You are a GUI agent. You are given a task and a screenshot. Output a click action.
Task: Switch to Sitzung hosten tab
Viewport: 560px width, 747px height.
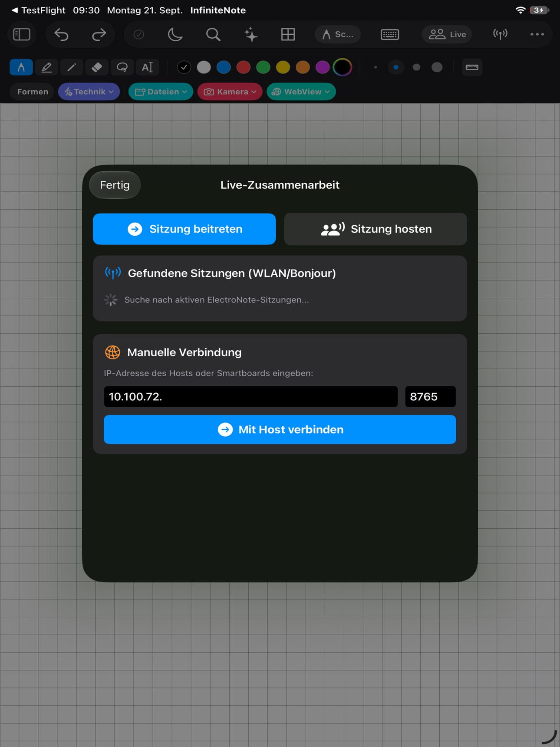[376, 229]
